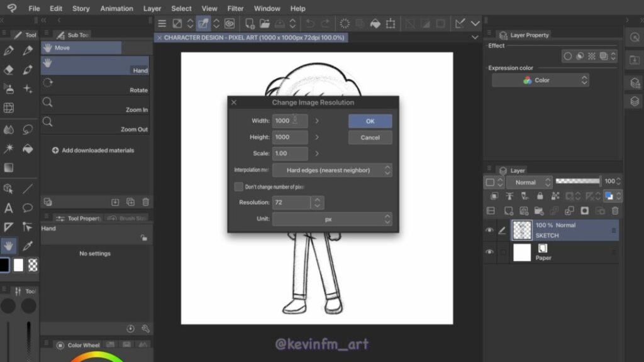Select the Text tool in toolbar

point(9,208)
